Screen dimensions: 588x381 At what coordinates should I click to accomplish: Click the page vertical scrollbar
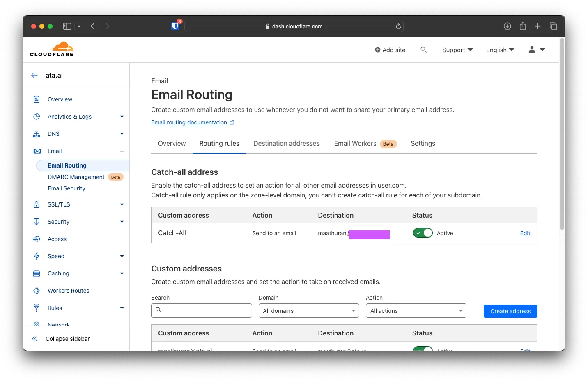tap(562, 134)
